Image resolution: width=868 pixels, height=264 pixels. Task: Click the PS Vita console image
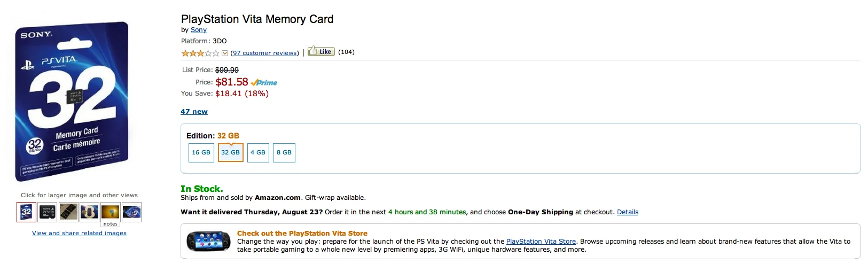tap(208, 242)
